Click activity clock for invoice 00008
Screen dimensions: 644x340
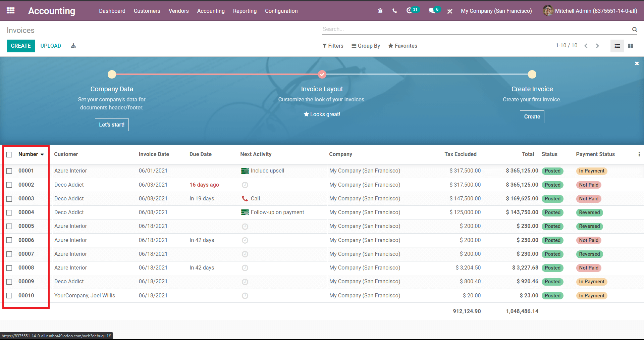[x=245, y=268]
